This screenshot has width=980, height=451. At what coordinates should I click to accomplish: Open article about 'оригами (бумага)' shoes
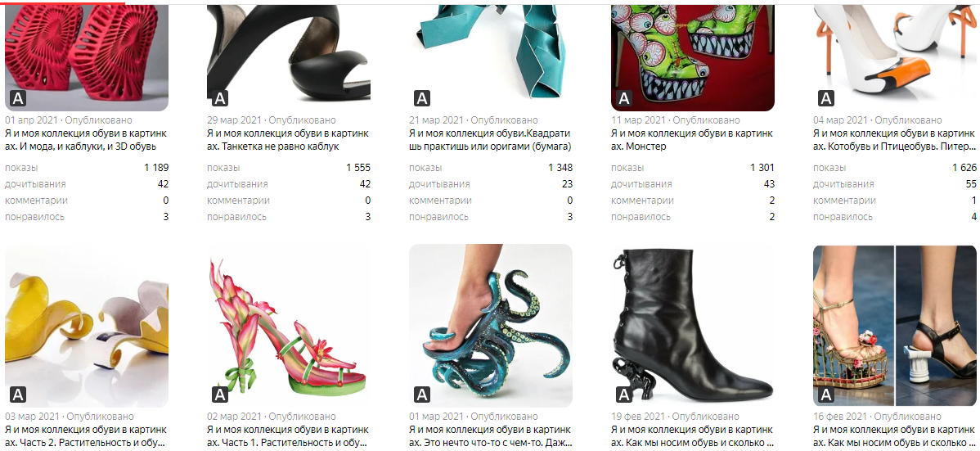[490, 139]
